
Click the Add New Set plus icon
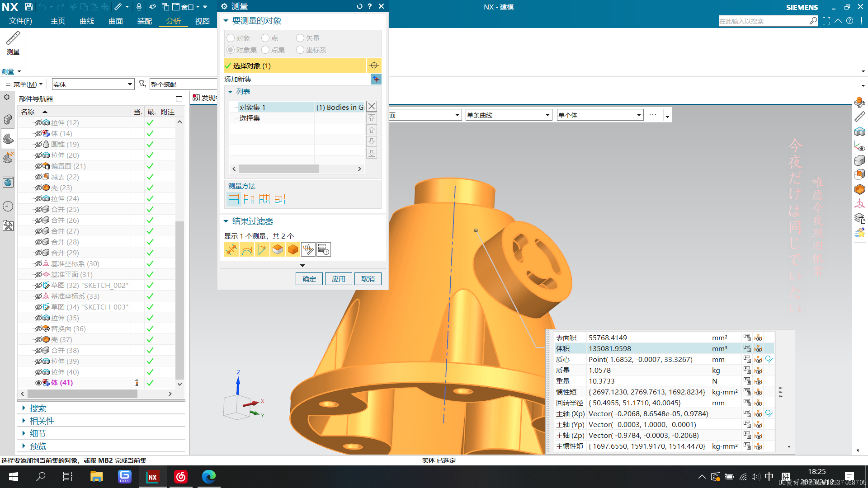376,79
